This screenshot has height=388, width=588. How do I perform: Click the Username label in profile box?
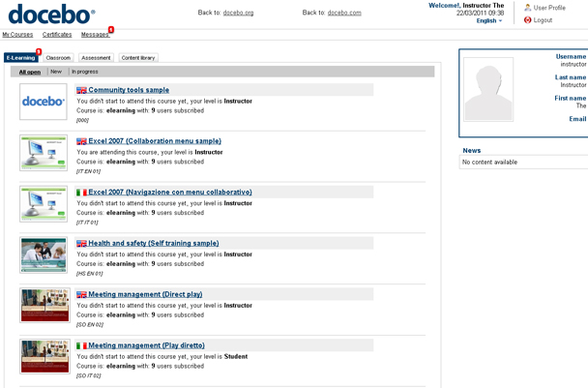pos(571,57)
